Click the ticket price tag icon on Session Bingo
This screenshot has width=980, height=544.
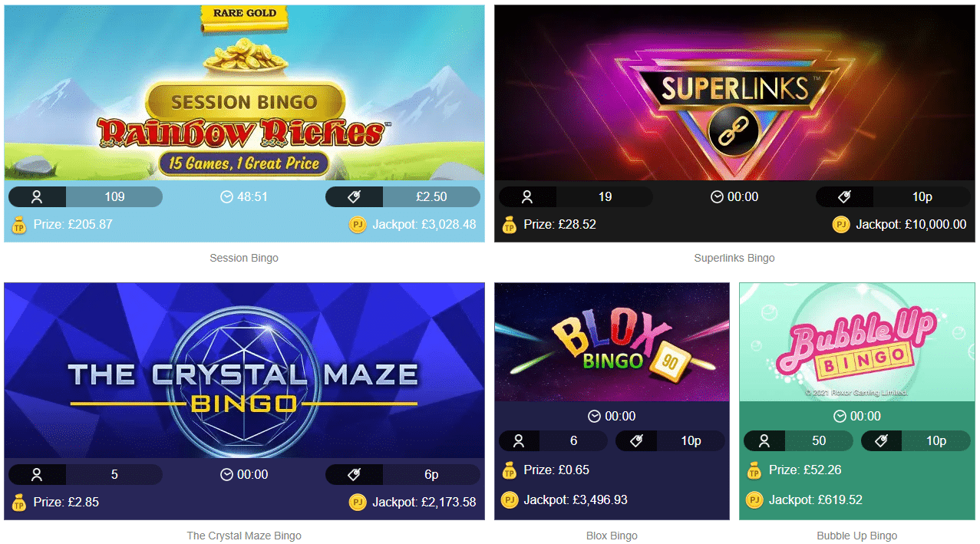354,197
